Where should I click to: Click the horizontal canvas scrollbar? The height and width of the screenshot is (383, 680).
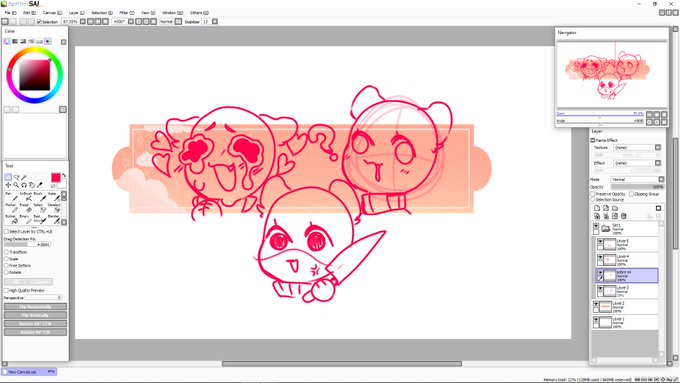click(x=342, y=363)
